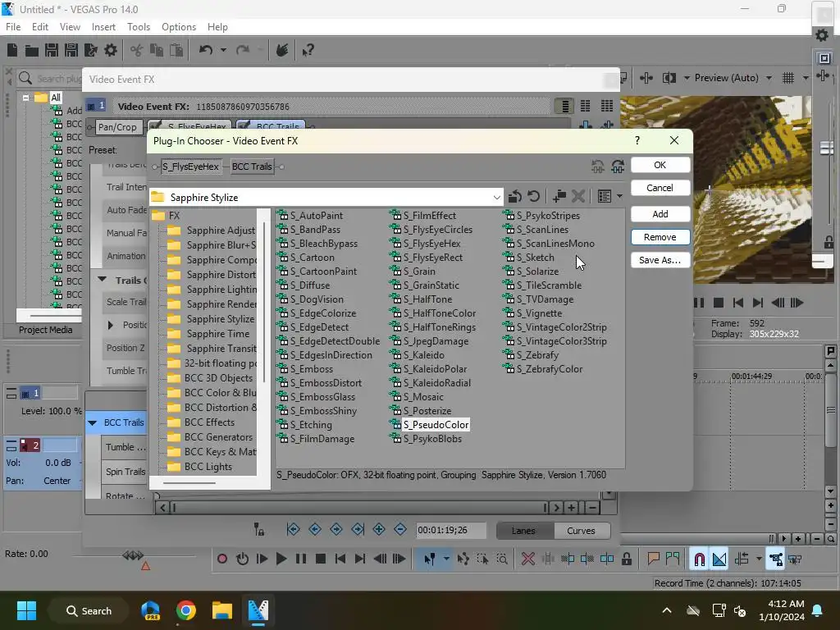The image size is (840, 630).
Task: Click the Loop Playback icon in transport bar
Action: tap(242, 559)
